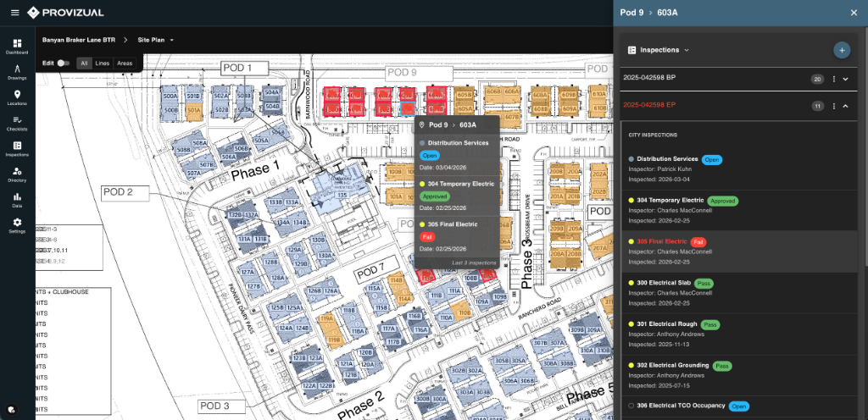Click Pass badge for 301 Electrical Rough

[710, 325]
